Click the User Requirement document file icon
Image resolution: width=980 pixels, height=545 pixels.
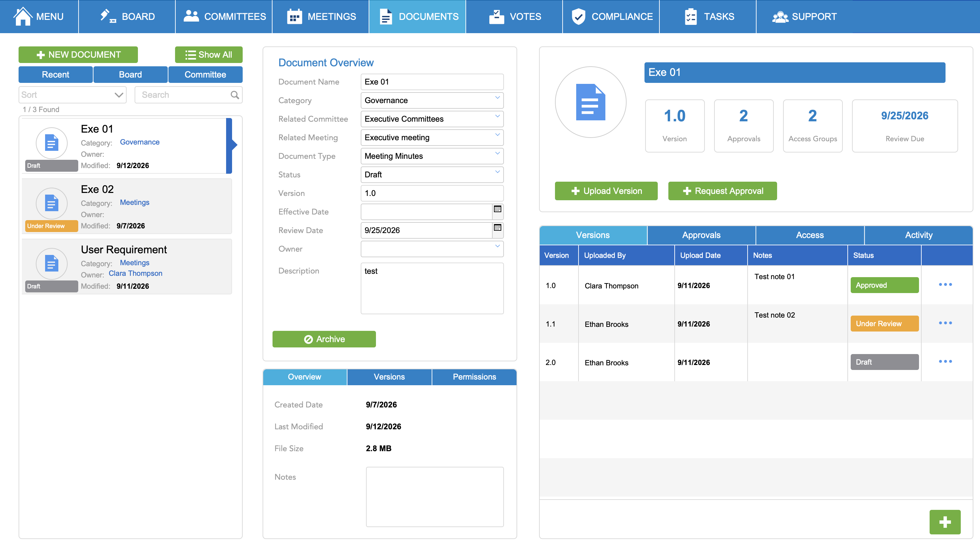[52, 264]
